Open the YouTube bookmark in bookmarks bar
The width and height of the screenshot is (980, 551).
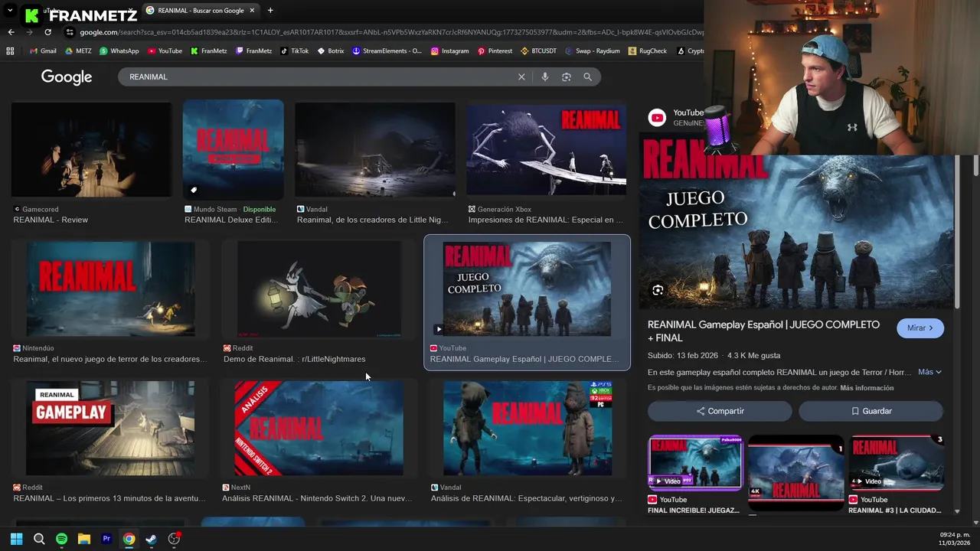click(165, 51)
